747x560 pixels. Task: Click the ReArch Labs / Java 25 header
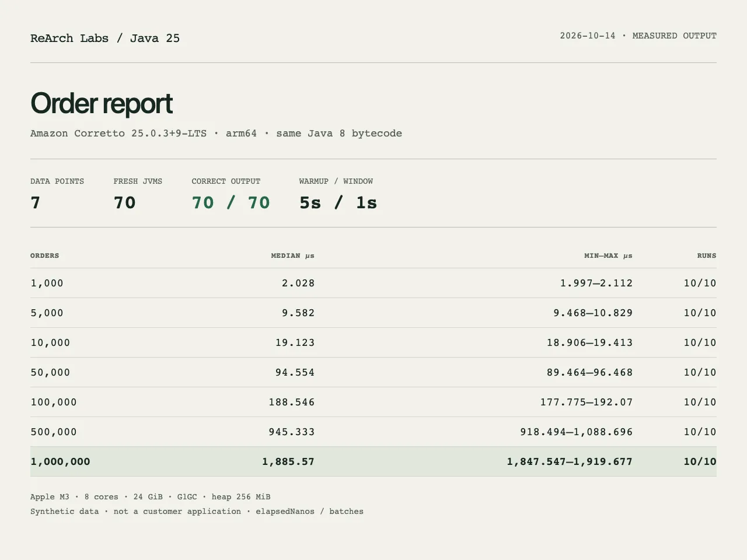(105, 38)
